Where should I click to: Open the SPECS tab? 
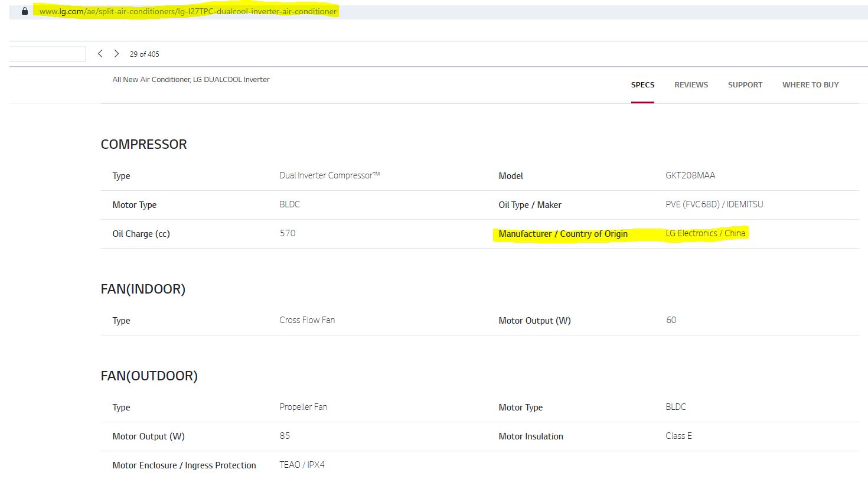click(x=642, y=85)
